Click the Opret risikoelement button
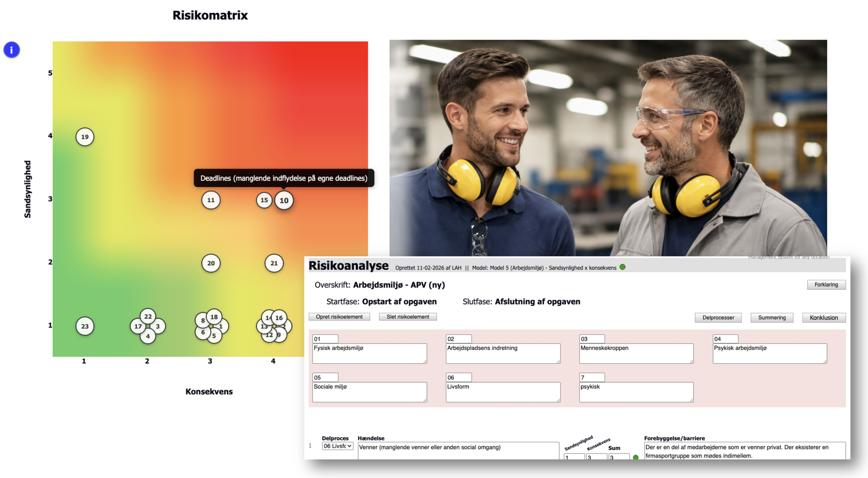Image resolution: width=868 pixels, height=478 pixels. coord(339,317)
